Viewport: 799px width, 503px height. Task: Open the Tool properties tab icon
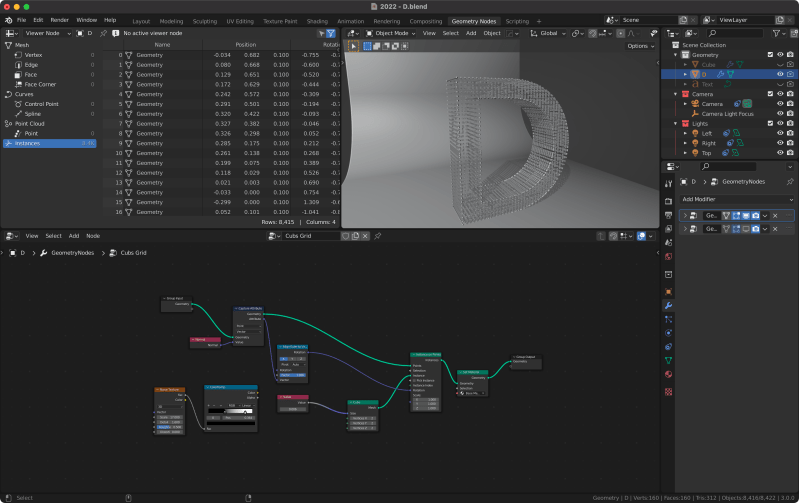coord(668,184)
